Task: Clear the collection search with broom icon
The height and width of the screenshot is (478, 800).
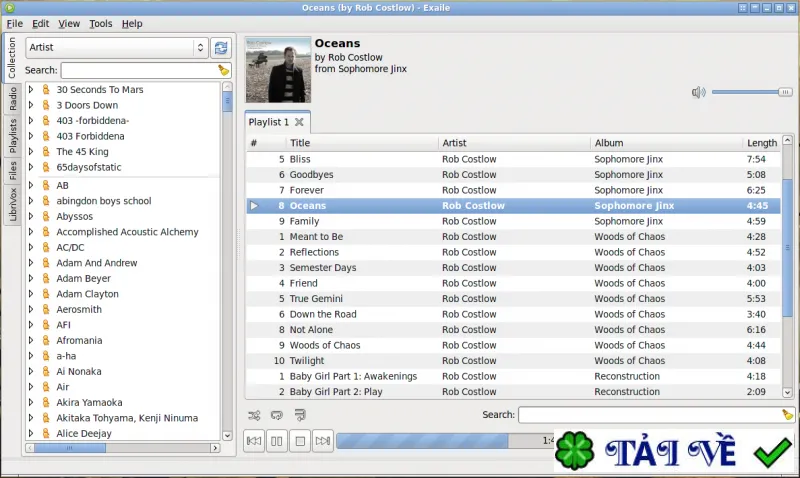Action: tap(223, 70)
